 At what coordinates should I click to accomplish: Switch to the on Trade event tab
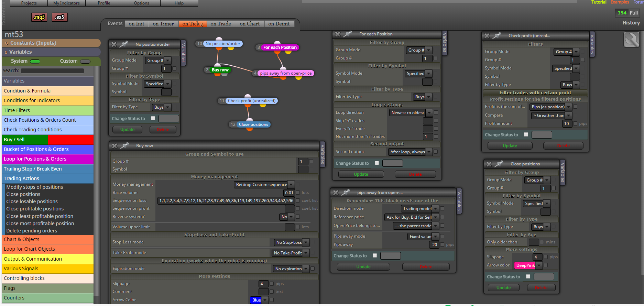click(x=221, y=24)
